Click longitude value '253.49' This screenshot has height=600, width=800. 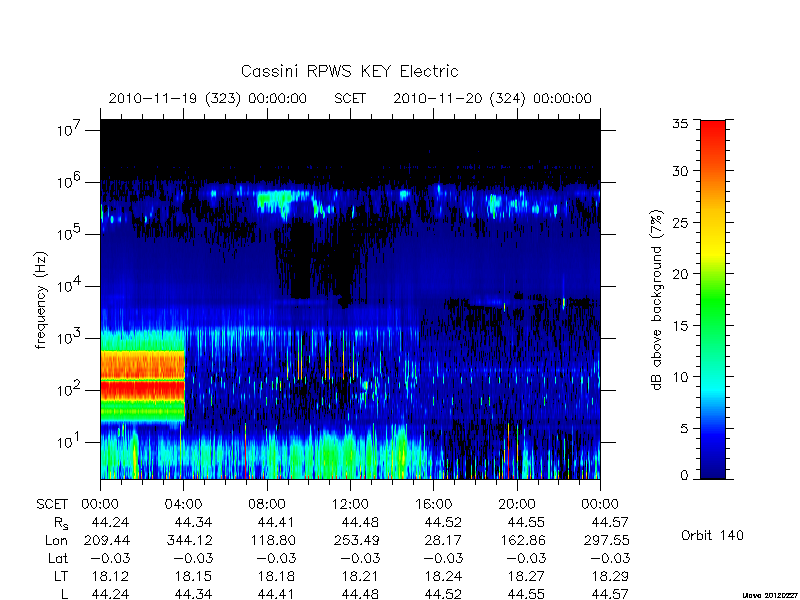[356, 540]
